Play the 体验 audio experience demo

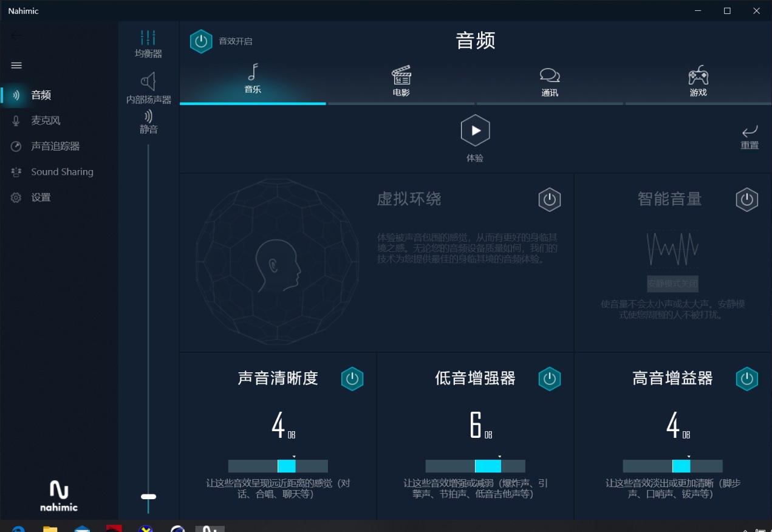click(x=475, y=130)
